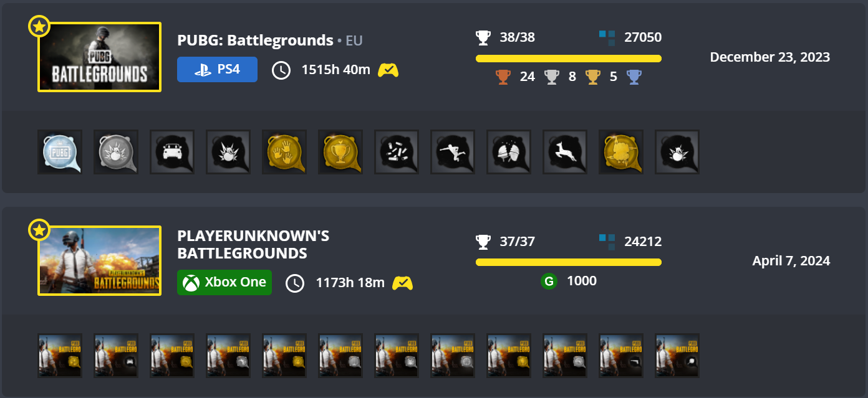Click the clock icon beside 1173h 18m
Screen dimensions: 868x398
(x=295, y=283)
